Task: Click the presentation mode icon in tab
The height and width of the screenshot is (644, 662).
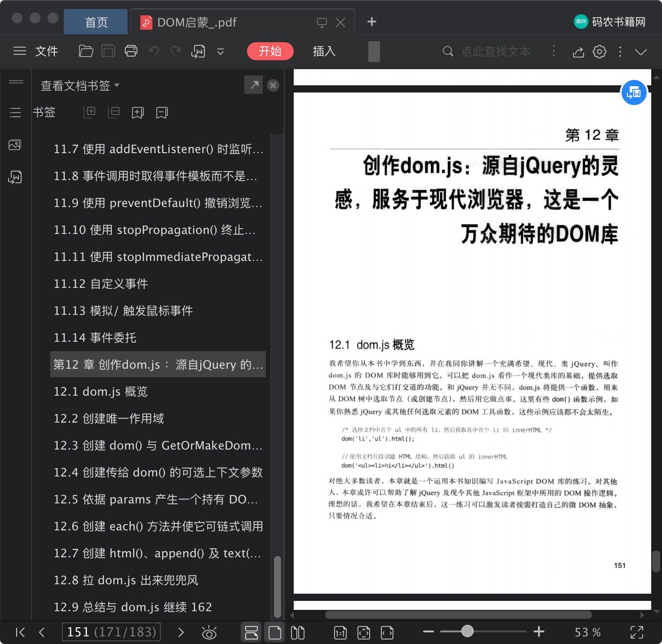Action: [x=322, y=22]
